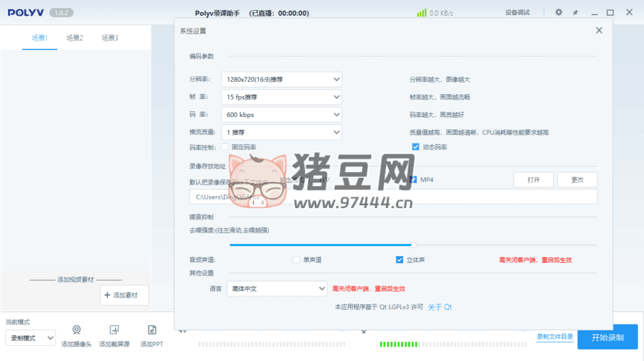Click the green network signal icon
The width and height of the screenshot is (644, 361).
pyautogui.click(x=421, y=13)
